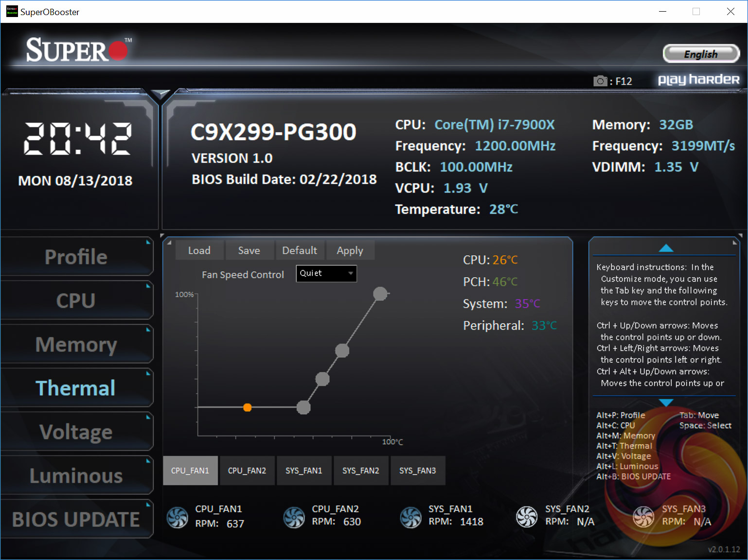Image resolution: width=748 pixels, height=560 pixels.
Task: Click the CPU_FAN2 RPM value 630
Action: [352, 522]
